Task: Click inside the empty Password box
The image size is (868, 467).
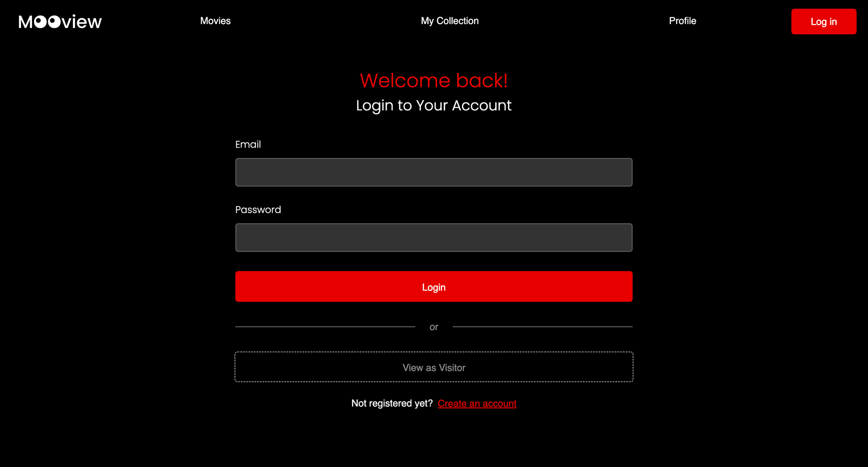Action: point(434,237)
